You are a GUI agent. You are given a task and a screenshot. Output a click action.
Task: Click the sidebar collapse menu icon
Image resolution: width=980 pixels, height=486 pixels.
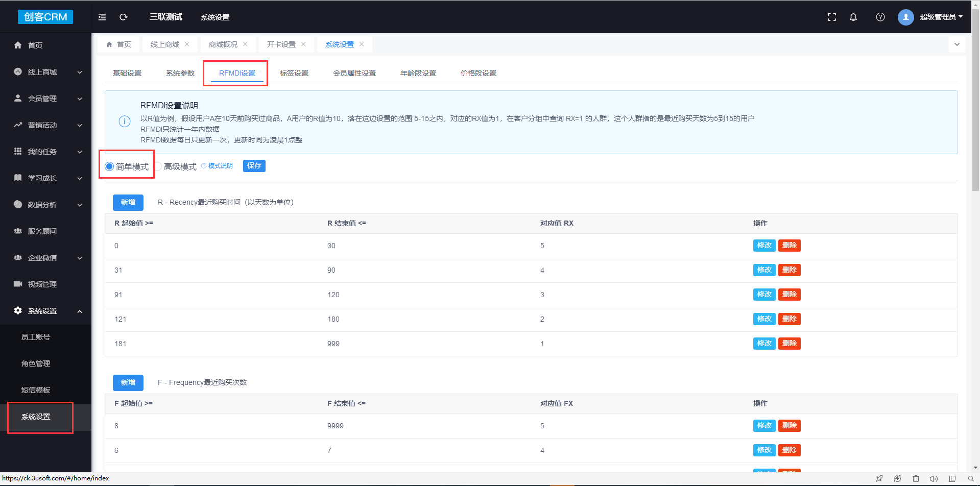tap(102, 17)
